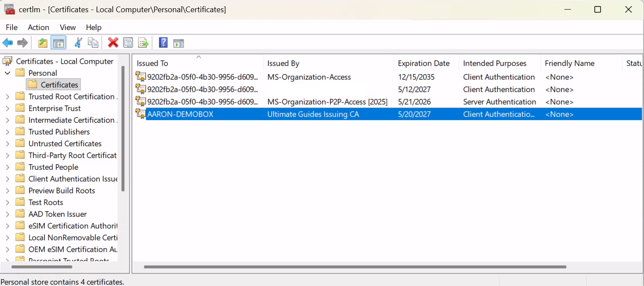Click the Up One Level folder icon
The width and height of the screenshot is (644, 286).
coord(43,43)
